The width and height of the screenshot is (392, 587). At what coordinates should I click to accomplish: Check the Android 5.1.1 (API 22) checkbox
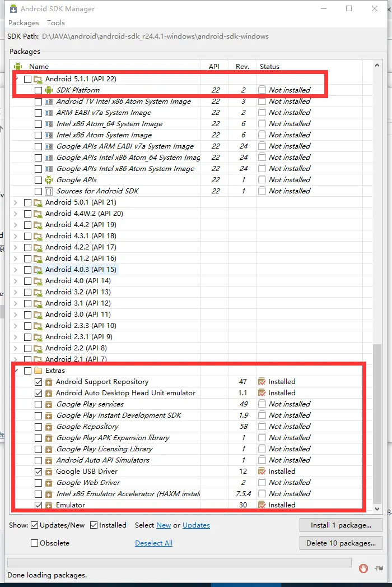point(27,79)
